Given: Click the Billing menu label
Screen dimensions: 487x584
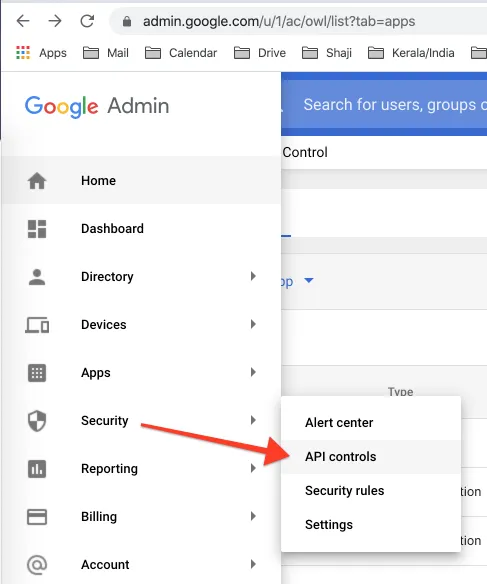Looking at the screenshot, I should click(x=99, y=517).
